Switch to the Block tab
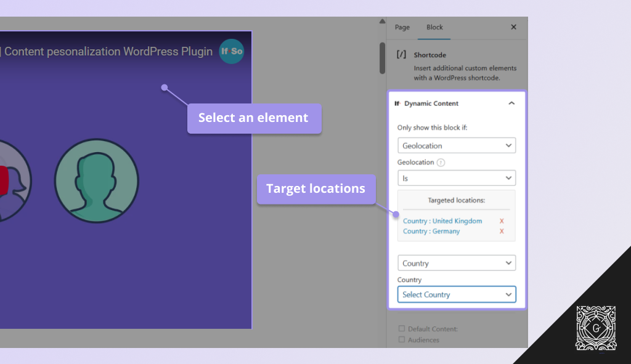 434,27
